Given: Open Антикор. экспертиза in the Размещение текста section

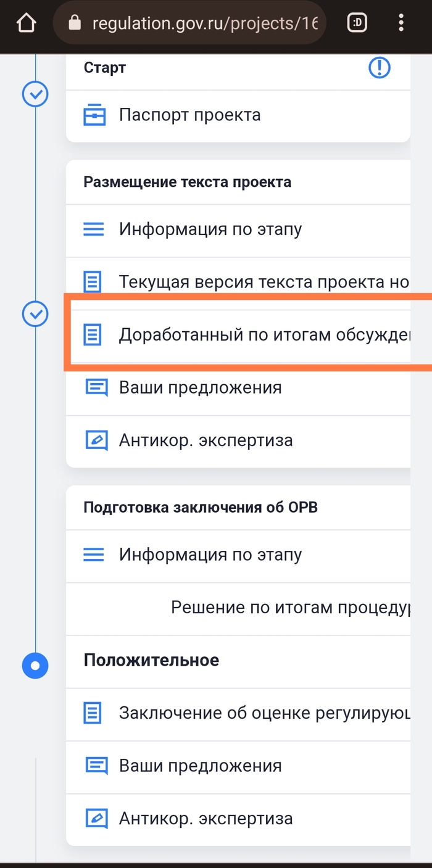Looking at the screenshot, I should [x=206, y=440].
